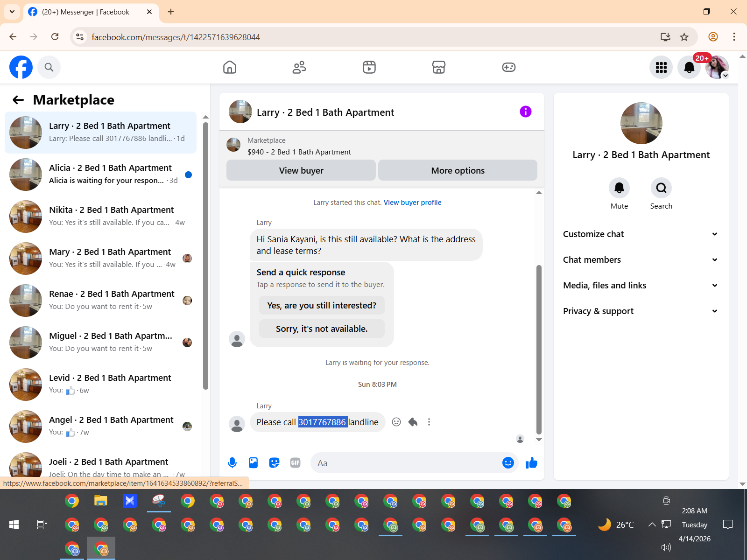
Task: Send a voice clip with microphone icon
Action: [232, 463]
